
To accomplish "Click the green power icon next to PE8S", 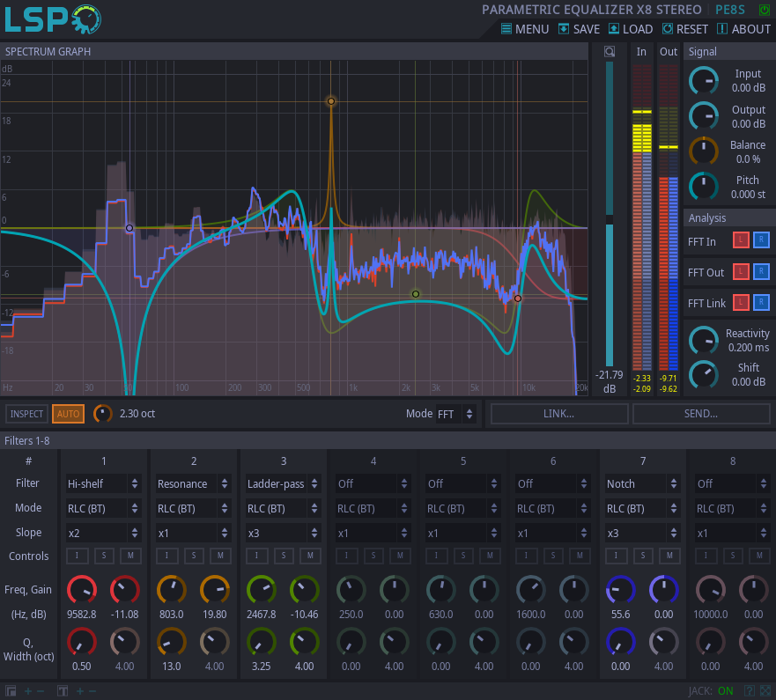I will (765, 10).
